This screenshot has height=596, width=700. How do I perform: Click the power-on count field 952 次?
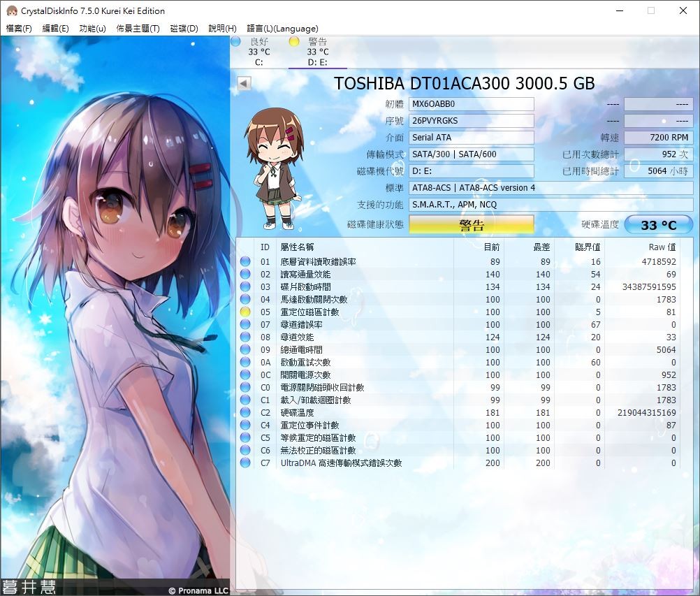click(x=659, y=154)
